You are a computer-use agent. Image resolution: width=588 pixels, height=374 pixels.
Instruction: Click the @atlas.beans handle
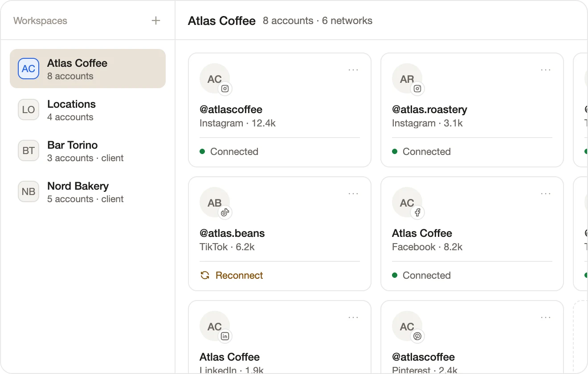pos(232,233)
